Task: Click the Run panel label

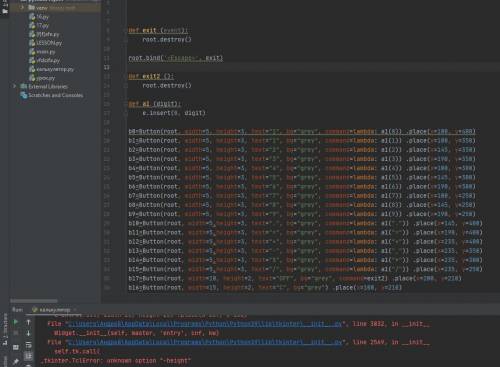Action: click(17, 310)
